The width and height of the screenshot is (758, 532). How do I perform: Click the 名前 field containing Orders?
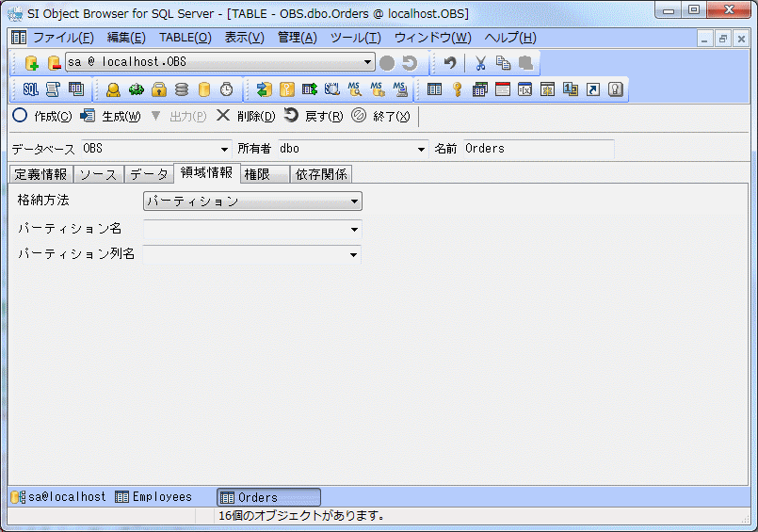click(537, 149)
